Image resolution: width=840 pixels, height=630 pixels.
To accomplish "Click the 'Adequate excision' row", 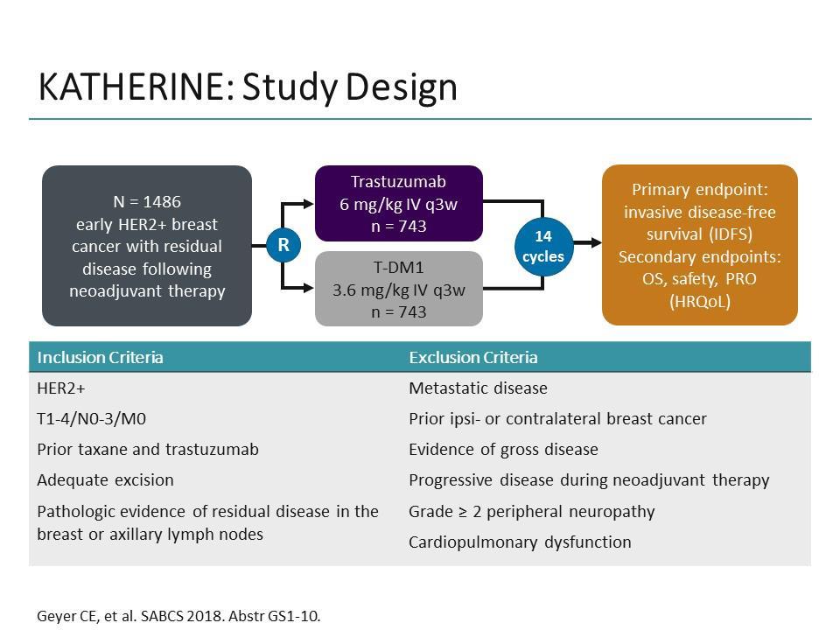I will (x=106, y=480).
